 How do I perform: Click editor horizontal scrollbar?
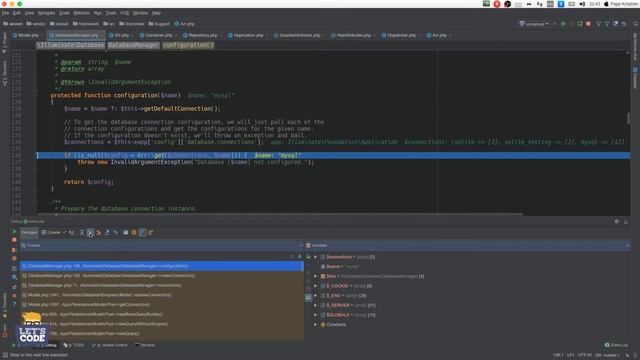(x=280, y=214)
